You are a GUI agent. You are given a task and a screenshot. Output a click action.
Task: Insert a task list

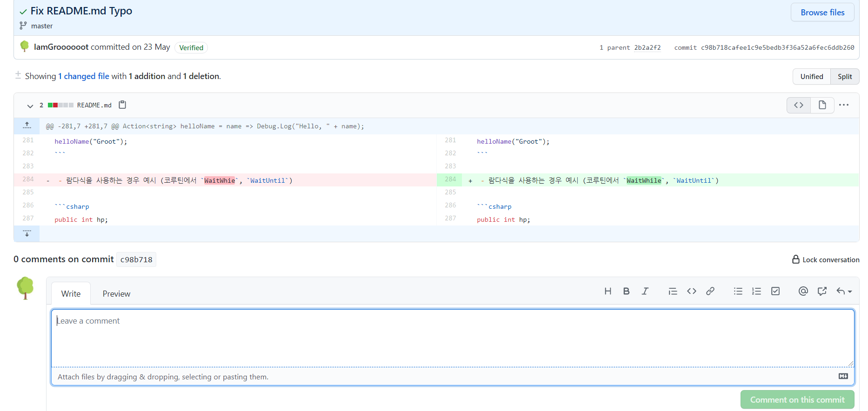click(x=775, y=291)
